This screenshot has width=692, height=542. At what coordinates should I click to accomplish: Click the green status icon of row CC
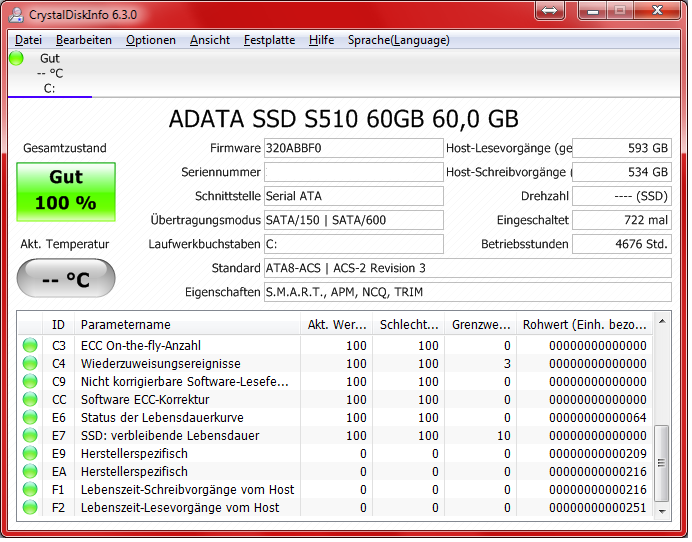click(x=30, y=399)
